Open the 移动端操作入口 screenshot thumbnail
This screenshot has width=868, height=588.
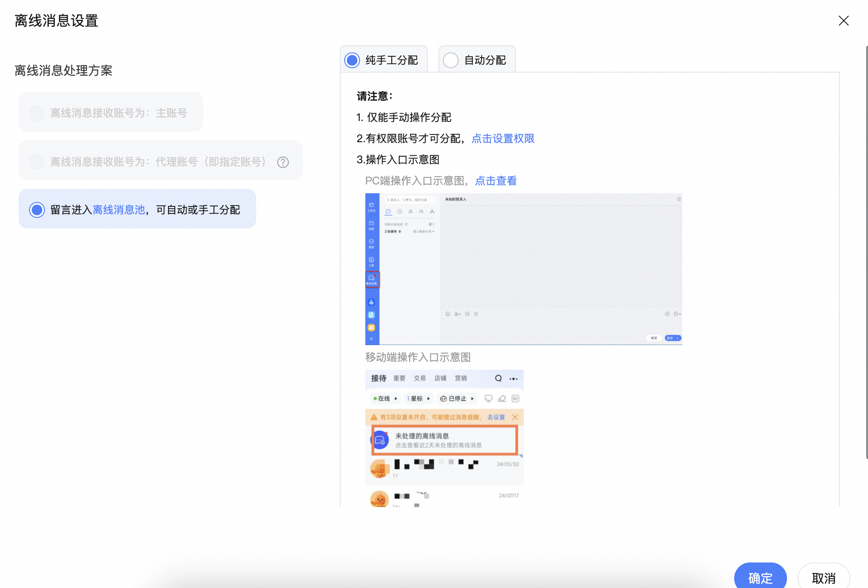point(445,438)
